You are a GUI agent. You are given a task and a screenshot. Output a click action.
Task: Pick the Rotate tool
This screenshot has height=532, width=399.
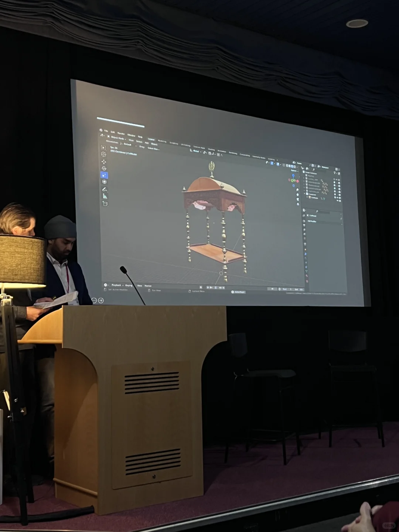coord(104,168)
